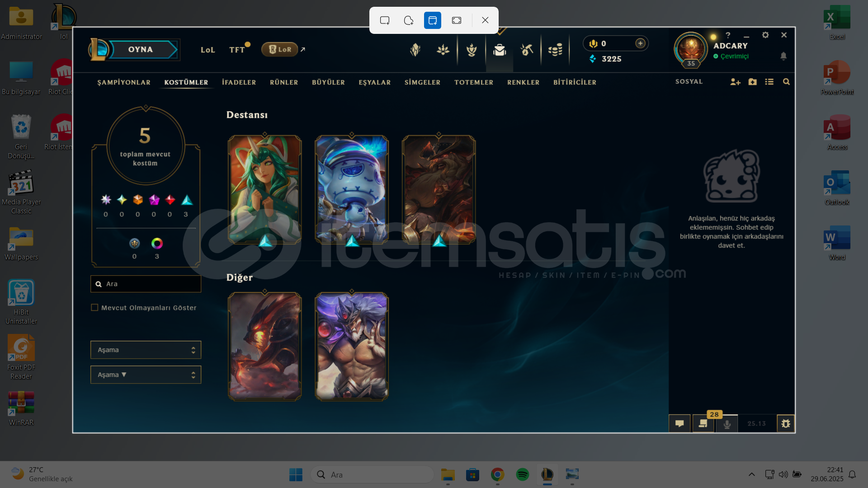The width and height of the screenshot is (868, 488).
Task: Click the orange Legendary tier gem icon
Action: pos(138,200)
